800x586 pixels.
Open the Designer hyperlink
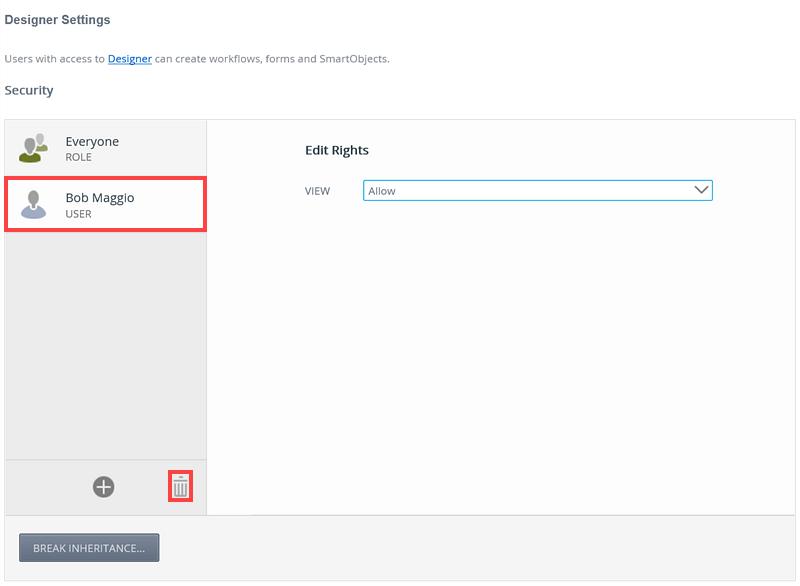click(130, 59)
